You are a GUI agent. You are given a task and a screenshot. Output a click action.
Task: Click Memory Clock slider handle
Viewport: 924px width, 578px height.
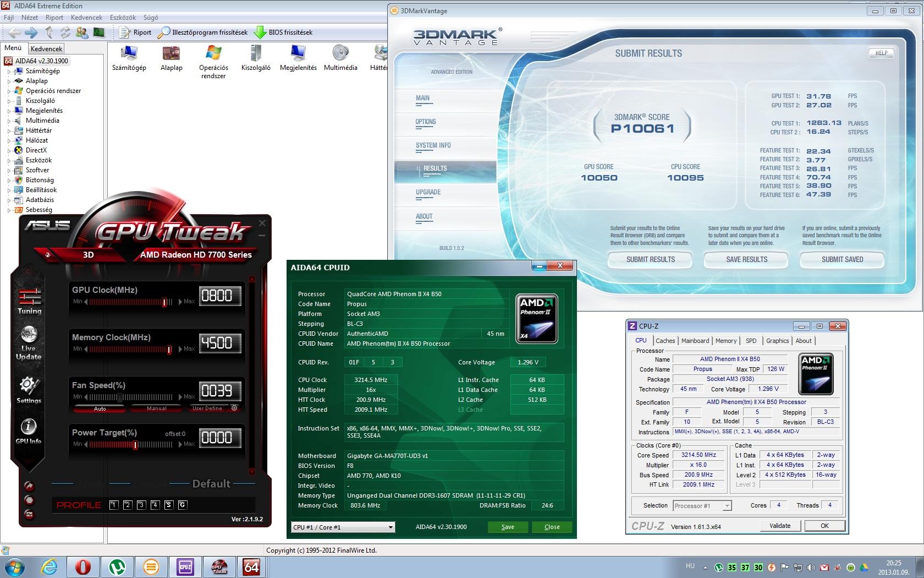coord(169,349)
